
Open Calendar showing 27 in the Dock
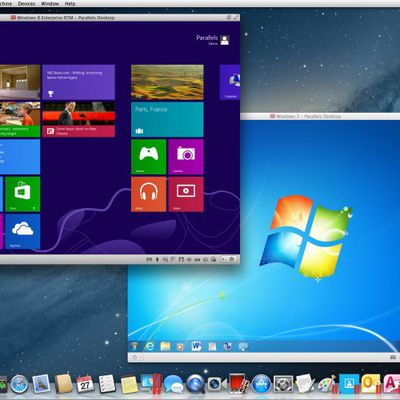pos(85,384)
